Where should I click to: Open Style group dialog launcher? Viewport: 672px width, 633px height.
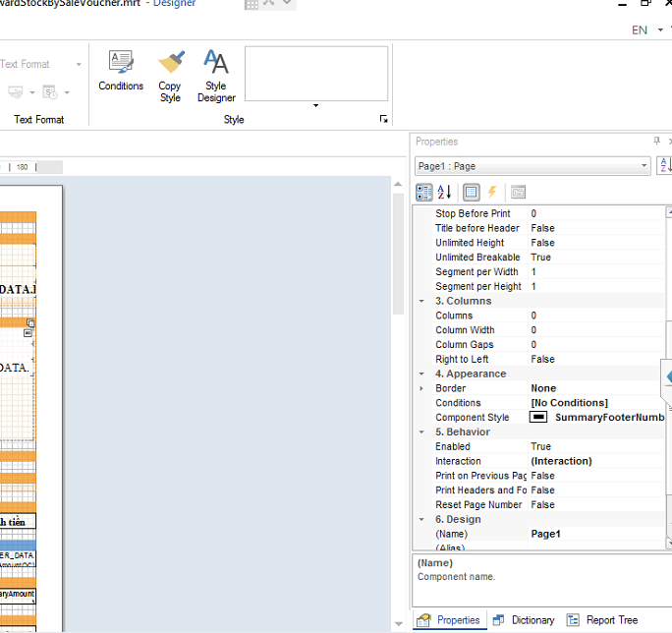click(383, 120)
